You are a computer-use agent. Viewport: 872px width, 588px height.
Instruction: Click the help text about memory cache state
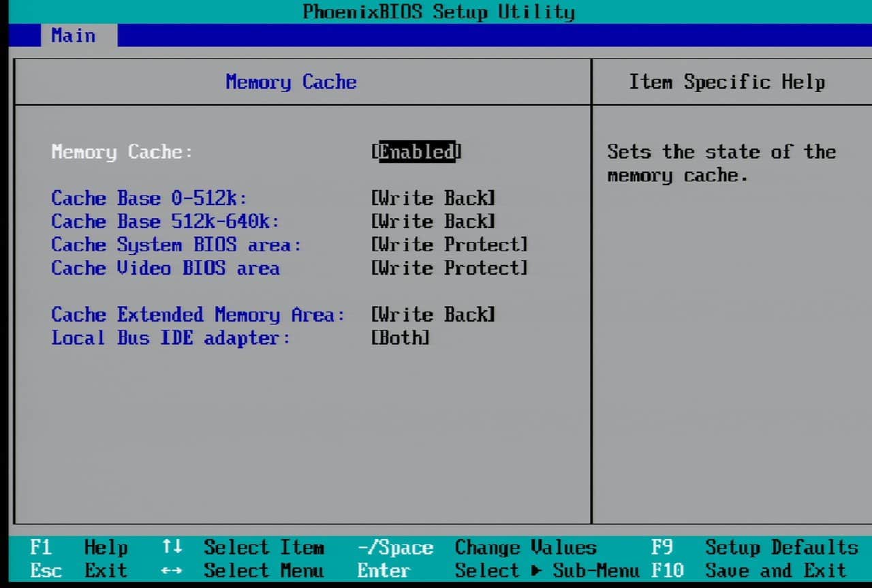[x=721, y=164]
